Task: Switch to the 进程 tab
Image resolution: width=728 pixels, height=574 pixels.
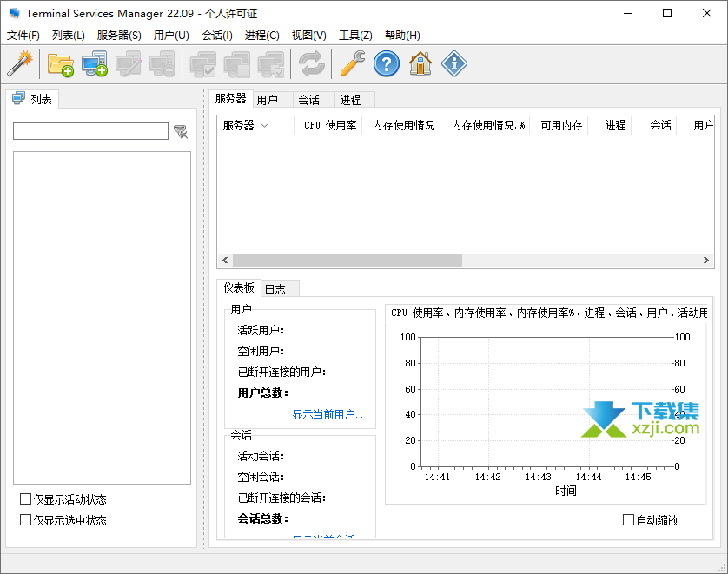Action: 354,100
